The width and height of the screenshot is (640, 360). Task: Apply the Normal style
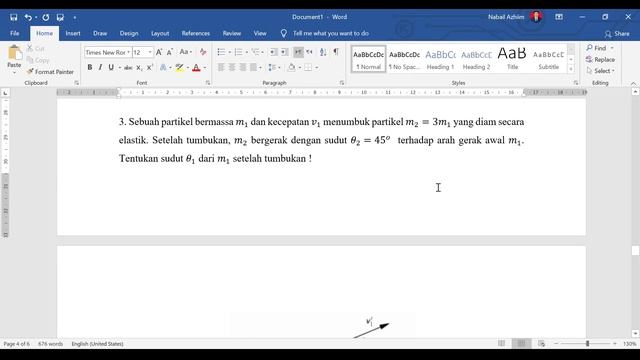point(369,59)
